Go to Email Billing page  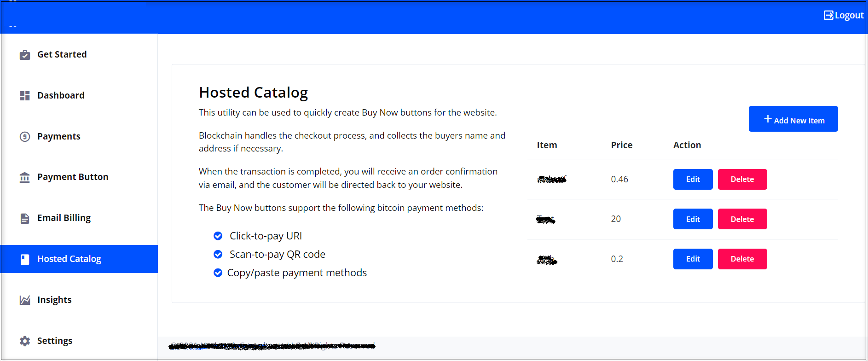pyautogui.click(x=64, y=218)
